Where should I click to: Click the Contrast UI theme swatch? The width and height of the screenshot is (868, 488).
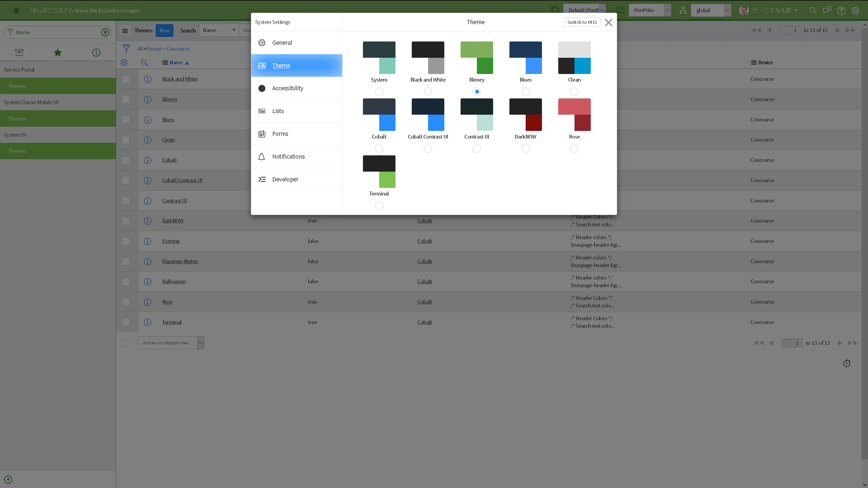point(477,115)
